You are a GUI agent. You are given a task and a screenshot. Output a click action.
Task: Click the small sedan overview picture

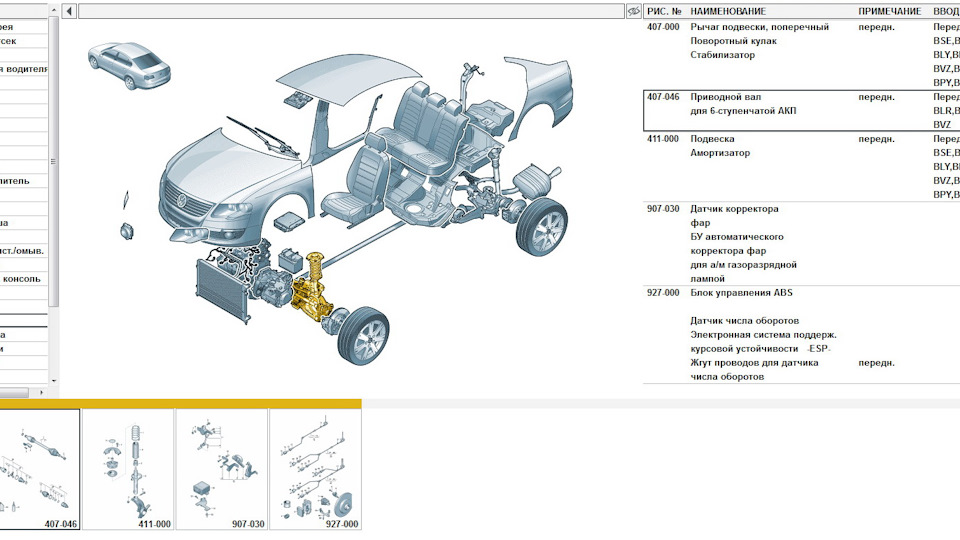[x=129, y=66]
